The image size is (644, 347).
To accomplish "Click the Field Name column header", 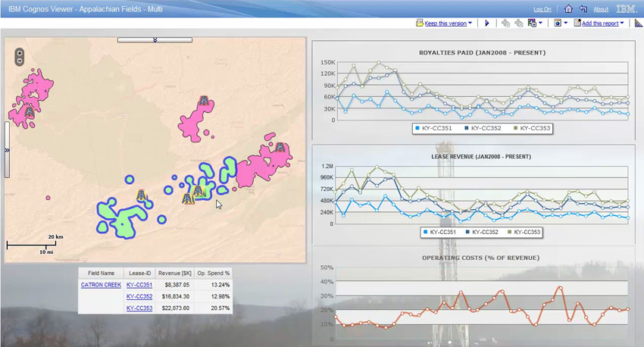I will pyautogui.click(x=101, y=273).
